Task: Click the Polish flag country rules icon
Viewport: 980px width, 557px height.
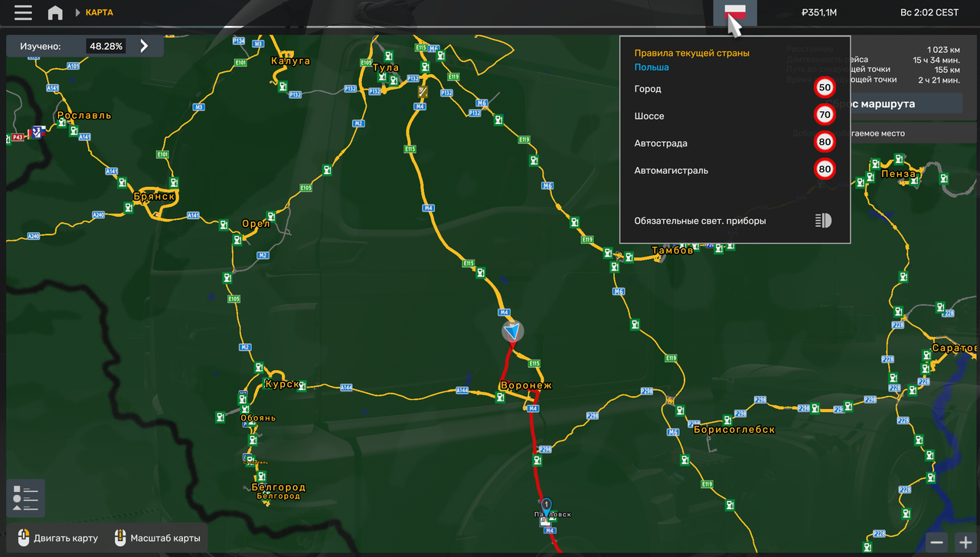Action: (736, 12)
